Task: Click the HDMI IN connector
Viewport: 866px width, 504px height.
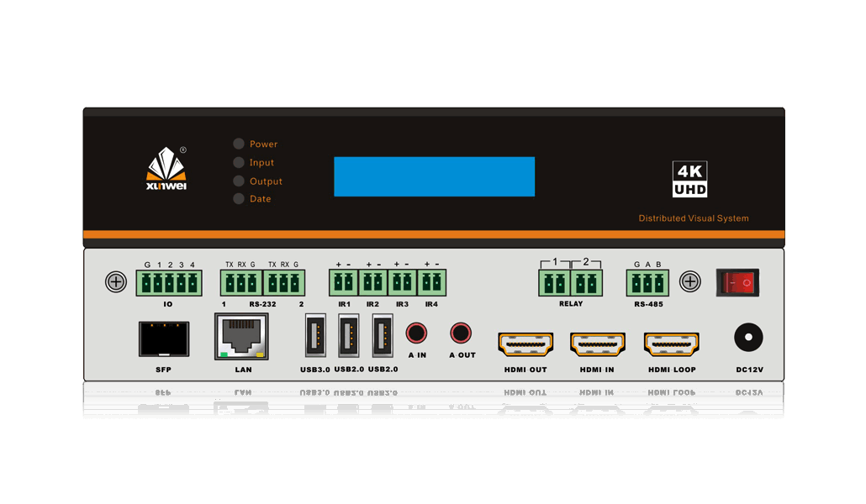Action: point(597,344)
